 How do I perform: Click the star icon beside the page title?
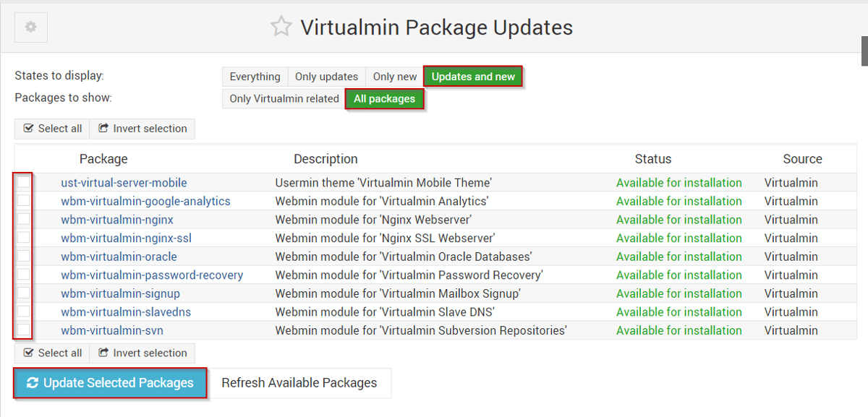[281, 27]
